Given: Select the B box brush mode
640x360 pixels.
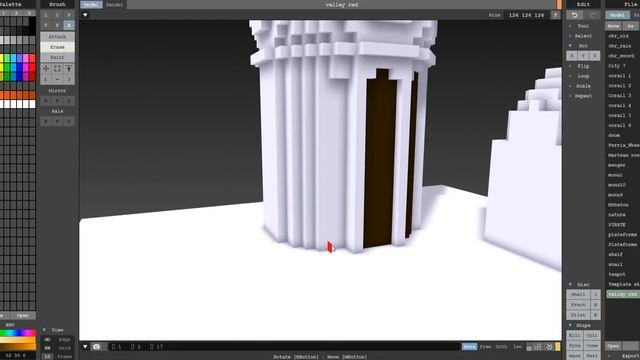Looking at the screenshot, I should (69, 25).
